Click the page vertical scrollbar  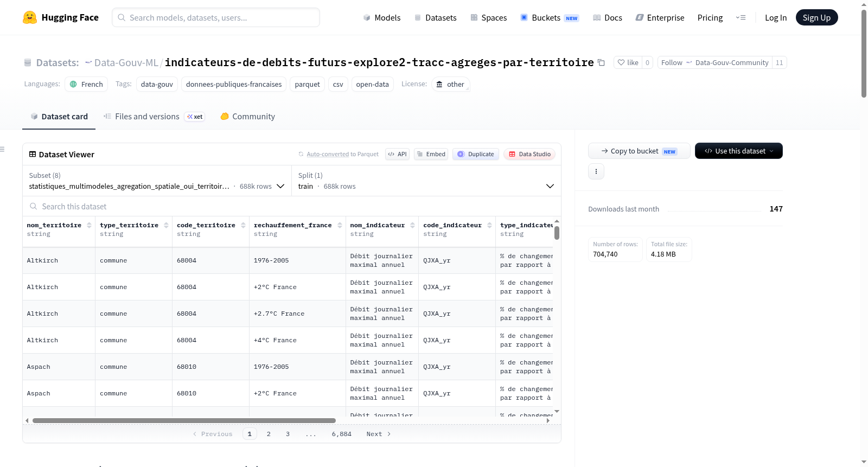click(x=864, y=53)
